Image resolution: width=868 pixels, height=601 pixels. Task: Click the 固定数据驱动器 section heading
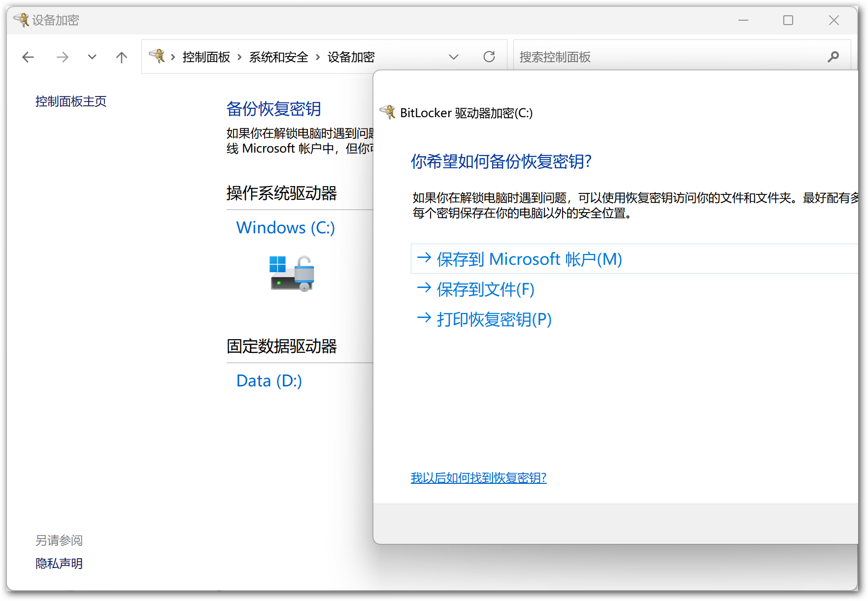282,346
